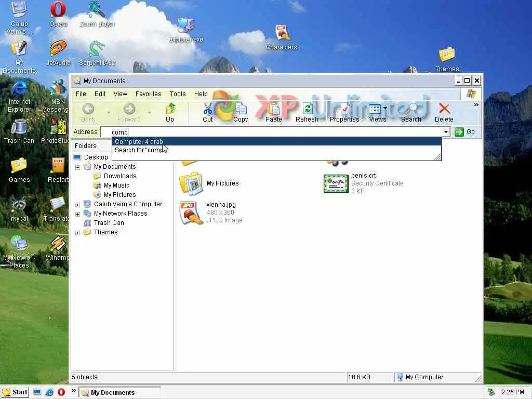Click the Search toolbar icon
The image size is (532, 399).
(411, 109)
